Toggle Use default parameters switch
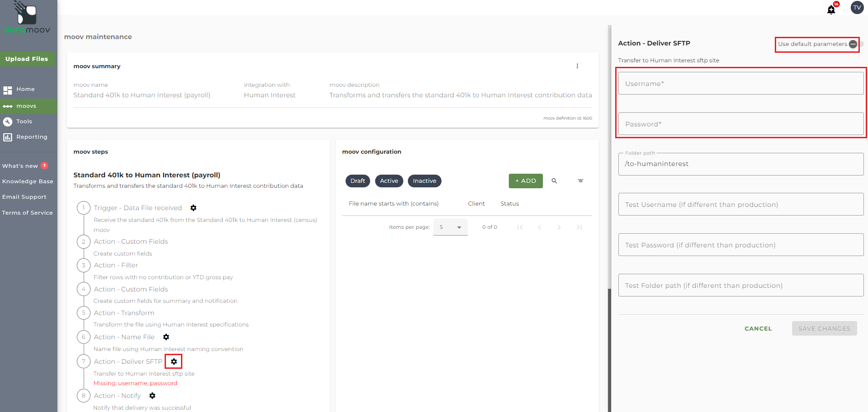 click(x=856, y=44)
